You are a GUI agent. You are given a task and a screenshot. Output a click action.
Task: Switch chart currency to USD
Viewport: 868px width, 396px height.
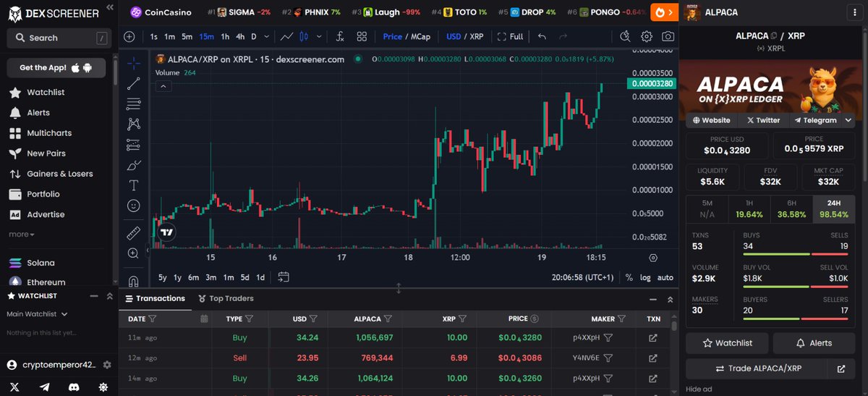tap(454, 36)
